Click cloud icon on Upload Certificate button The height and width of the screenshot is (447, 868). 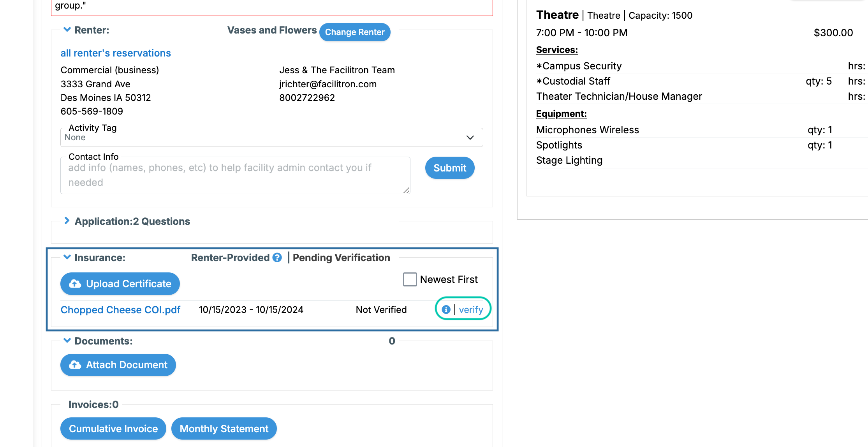(x=75, y=284)
